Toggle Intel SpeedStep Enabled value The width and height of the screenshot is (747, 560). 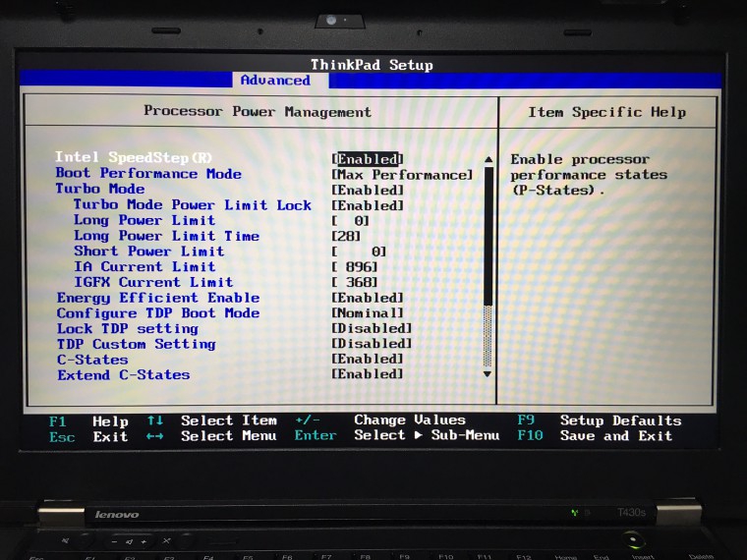tap(368, 159)
